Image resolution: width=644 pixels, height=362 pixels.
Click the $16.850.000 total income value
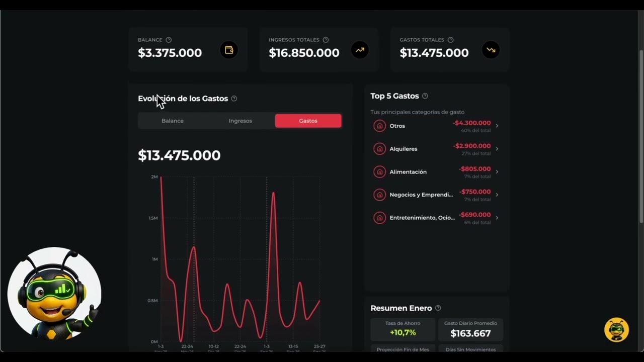pos(304,53)
